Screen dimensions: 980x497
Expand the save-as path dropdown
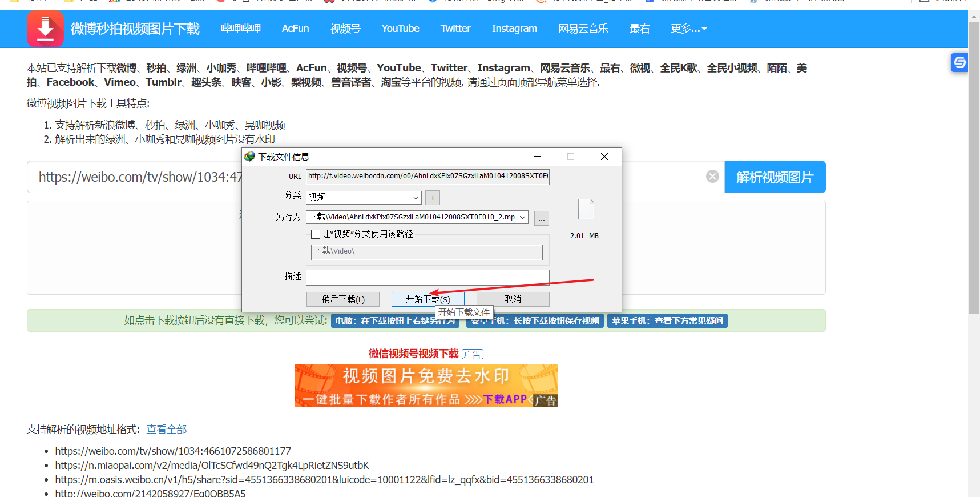(x=522, y=217)
